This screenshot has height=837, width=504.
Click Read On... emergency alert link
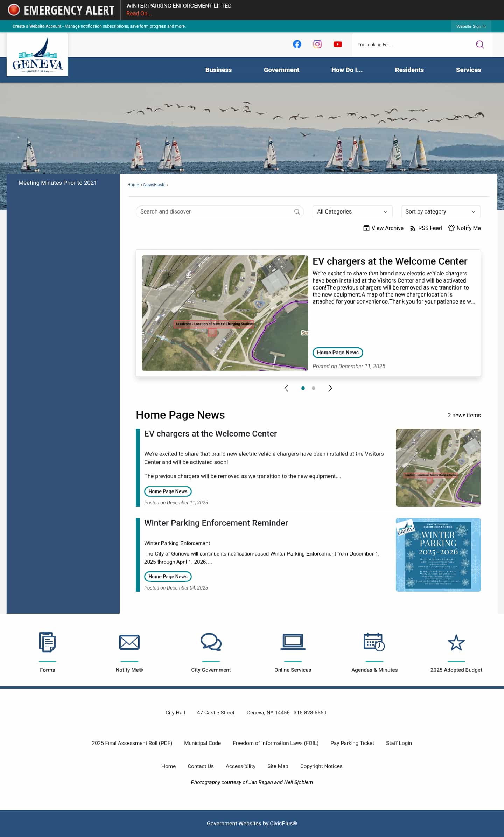[x=139, y=14]
